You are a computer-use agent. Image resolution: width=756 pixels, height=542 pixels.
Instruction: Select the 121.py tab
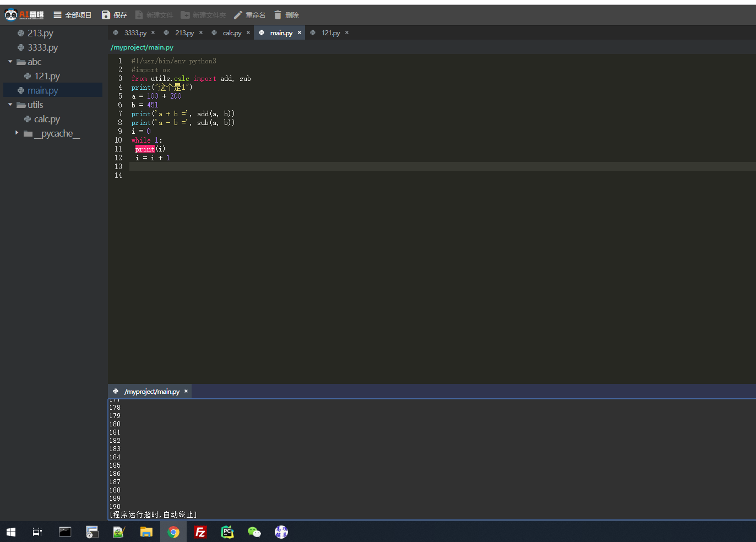(x=330, y=32)
